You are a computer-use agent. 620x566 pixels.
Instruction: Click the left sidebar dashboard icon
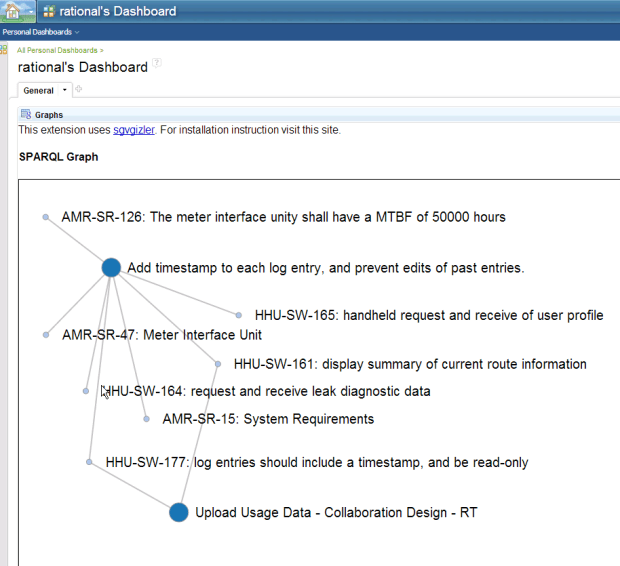[x=4, y=49]
